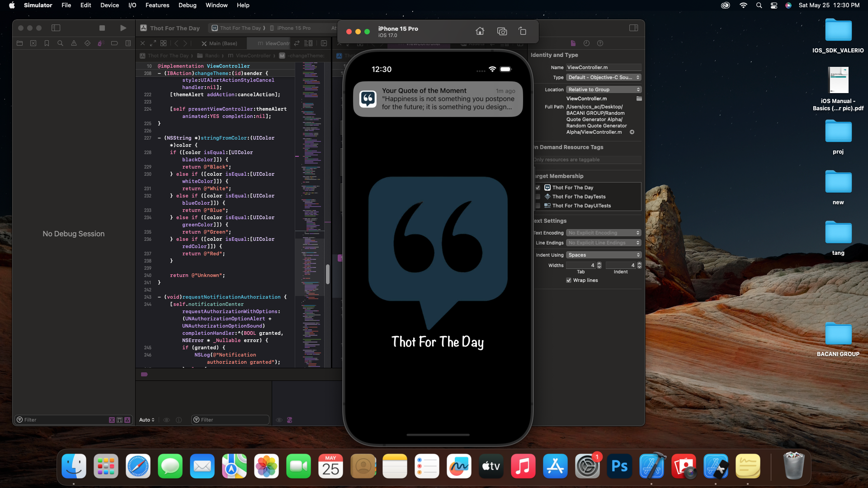Click the Name field containing ViewController.m
Viewport: 868px width, 488px height.
click(603, 68)
